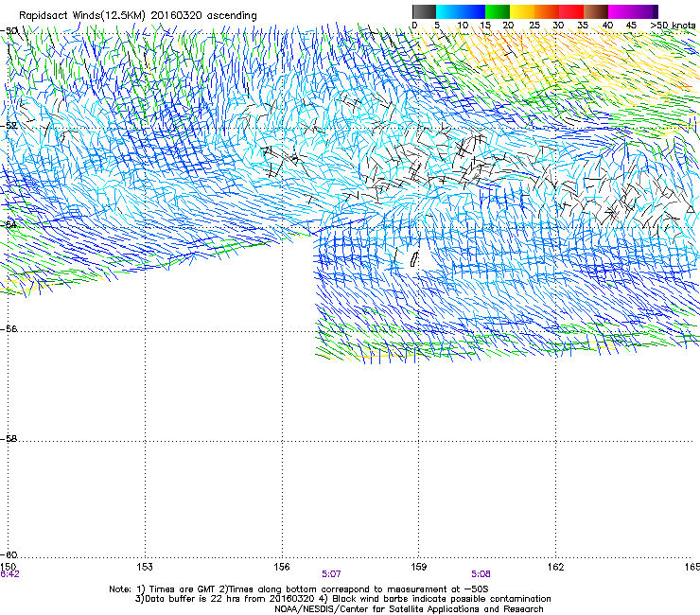Screen dimensions: 700x615
Task: Click the '25' legend tick label
Action: [534, 26]
